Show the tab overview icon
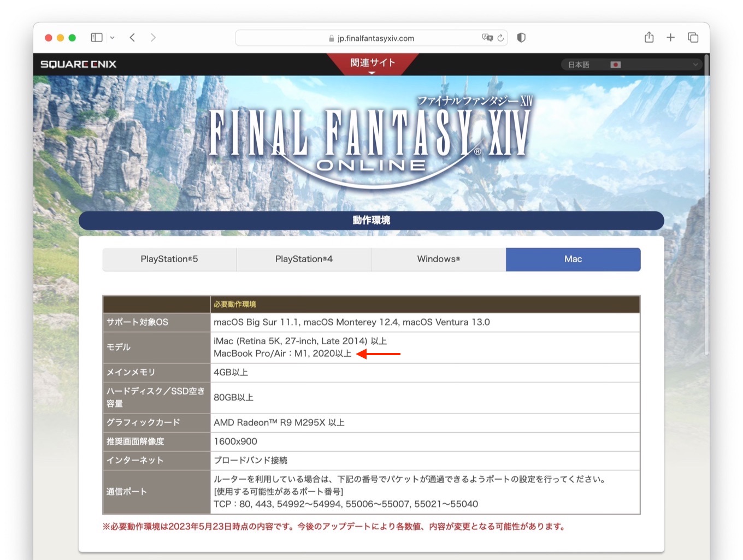The height and width of the screenshot is (560, 743). [693, 38]
